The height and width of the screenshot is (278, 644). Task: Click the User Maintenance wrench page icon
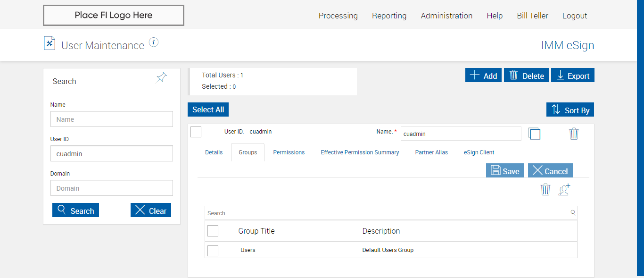[50, 43]
